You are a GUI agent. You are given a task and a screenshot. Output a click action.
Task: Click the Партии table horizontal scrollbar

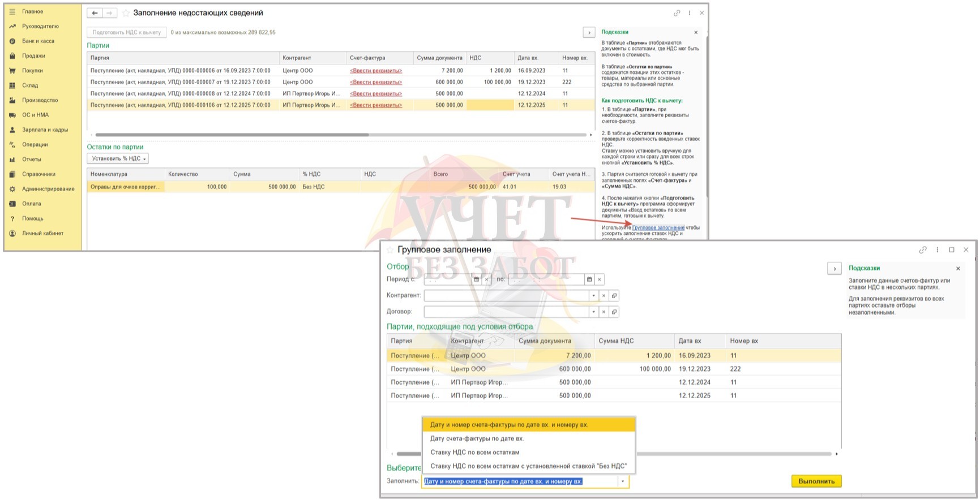coord(232,135)
